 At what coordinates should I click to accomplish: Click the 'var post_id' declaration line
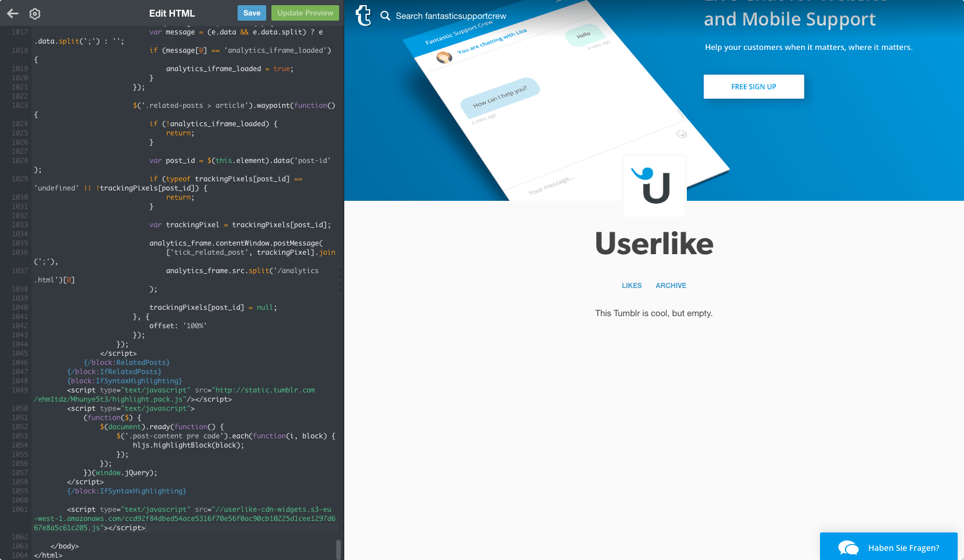[x=240, y=161]
